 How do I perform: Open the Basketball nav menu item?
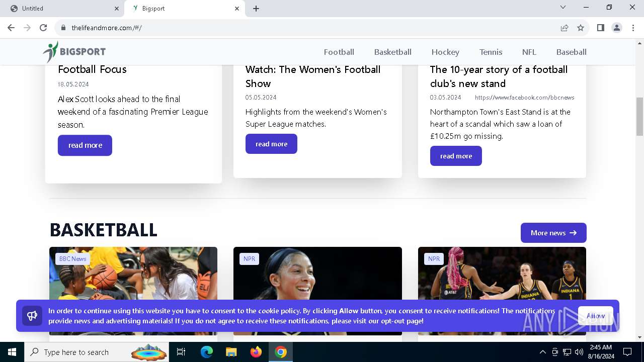tap(393, 52)
